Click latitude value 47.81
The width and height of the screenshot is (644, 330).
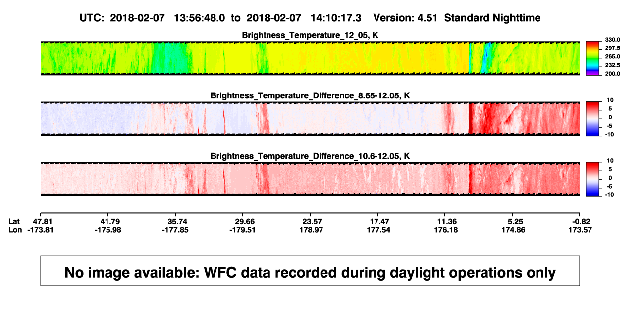point(43,221)
